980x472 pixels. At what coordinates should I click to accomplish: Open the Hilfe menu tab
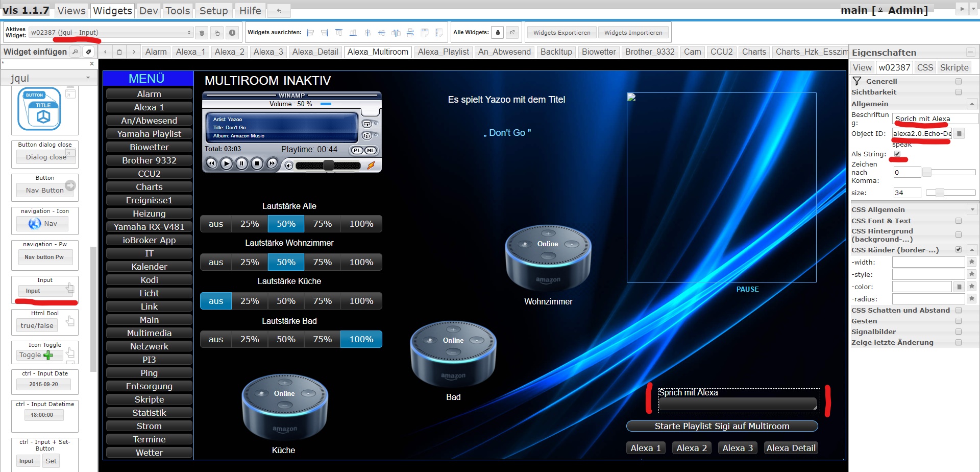(250, 10)
